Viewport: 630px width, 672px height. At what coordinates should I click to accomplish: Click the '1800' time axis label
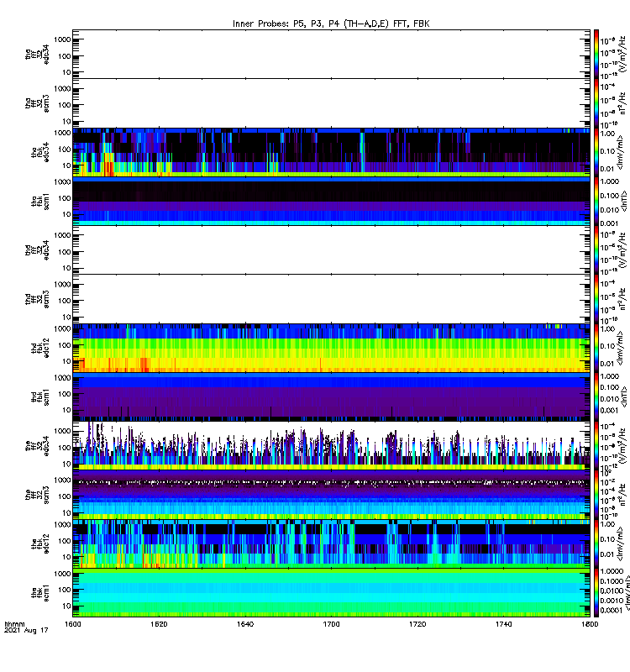coord(590,624)
